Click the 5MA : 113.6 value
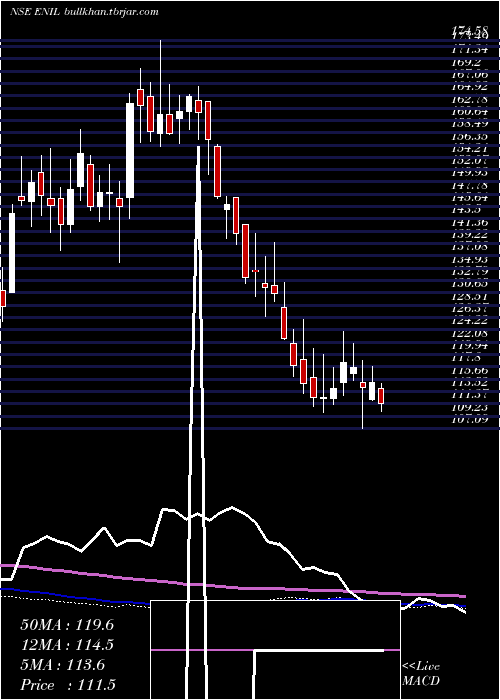500x700 pixels. click(62, 665)
